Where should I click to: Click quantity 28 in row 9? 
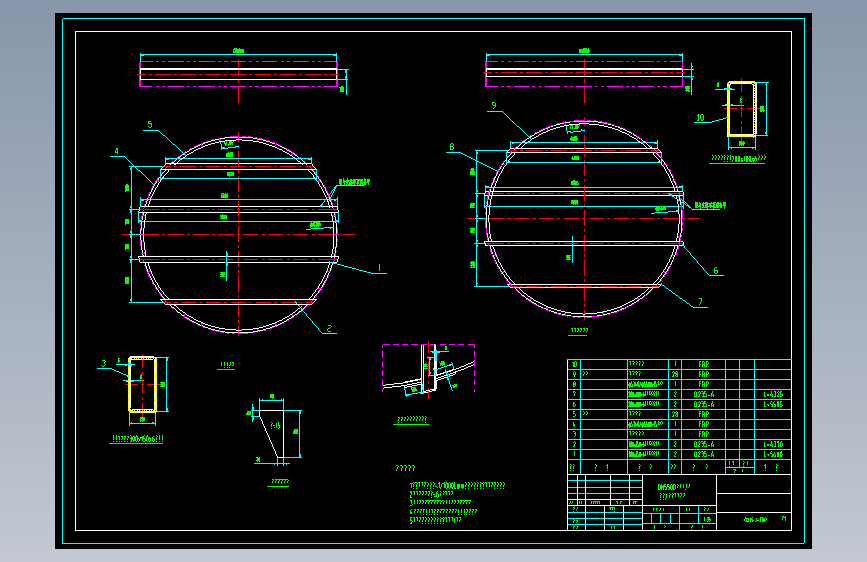pos(675,374)
